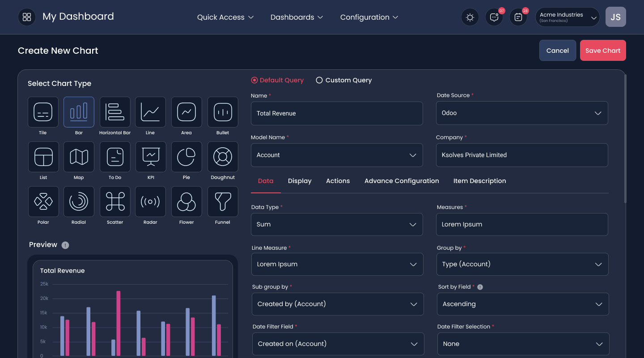Select the Polar chart type
The image size is (644, 358).
pos(43,201)
